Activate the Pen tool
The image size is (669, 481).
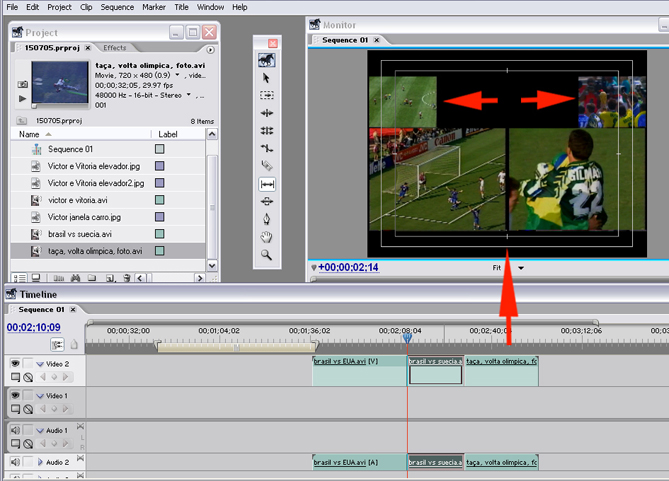267,219
